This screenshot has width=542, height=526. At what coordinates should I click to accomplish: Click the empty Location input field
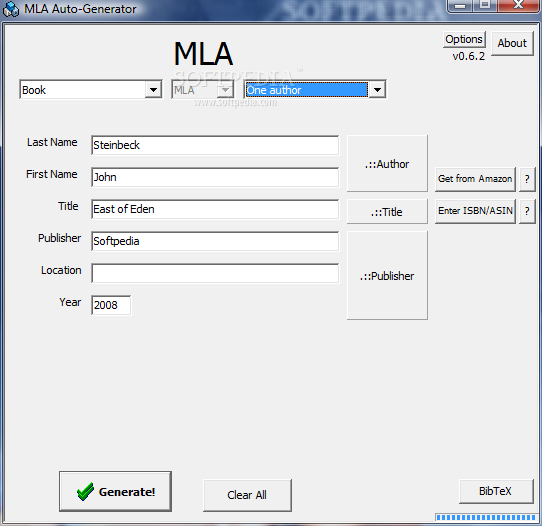pyautogui.click(x=215, y=273)
